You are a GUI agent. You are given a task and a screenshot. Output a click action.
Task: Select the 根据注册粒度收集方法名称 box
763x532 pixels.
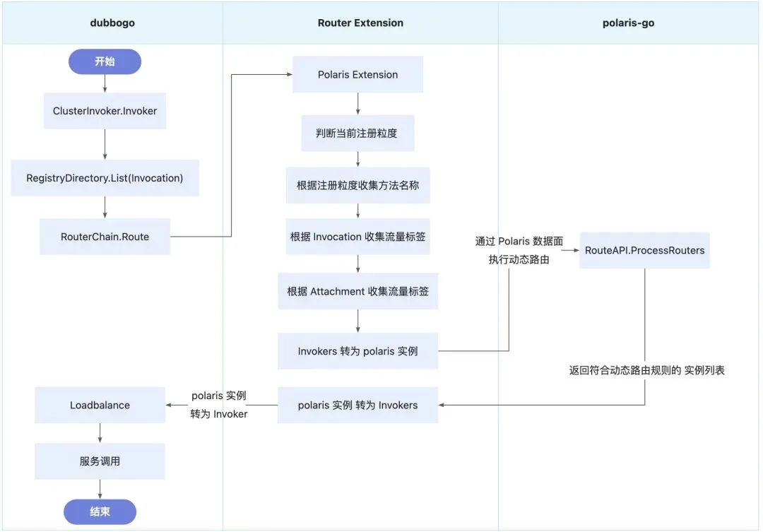point(357,185)
